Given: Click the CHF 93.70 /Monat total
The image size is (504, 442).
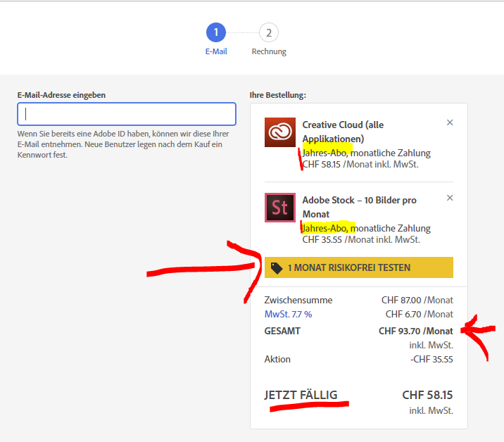Looking at the screenshot, I should (x=416, y=331).
